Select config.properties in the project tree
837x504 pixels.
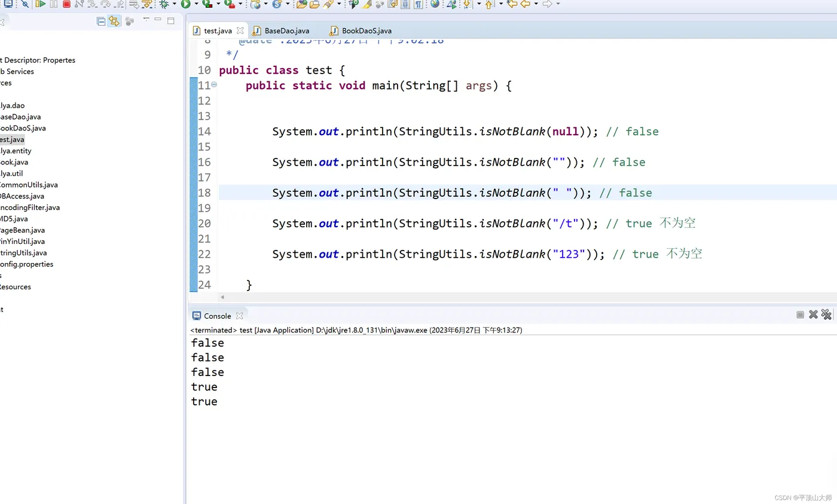pyautogui.click(x=26, y=264)
